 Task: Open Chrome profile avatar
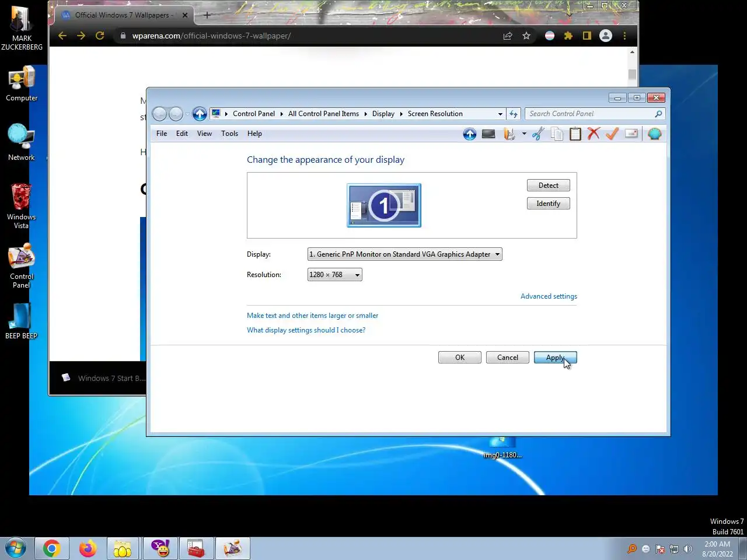pyautogui.click(x=606, y=36)
